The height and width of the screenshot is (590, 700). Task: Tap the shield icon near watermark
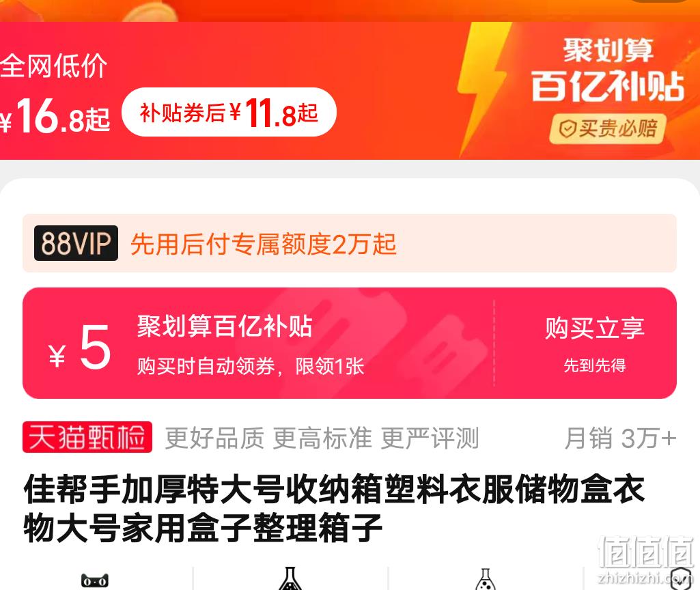pyautogui.click(x=681, y=579)
